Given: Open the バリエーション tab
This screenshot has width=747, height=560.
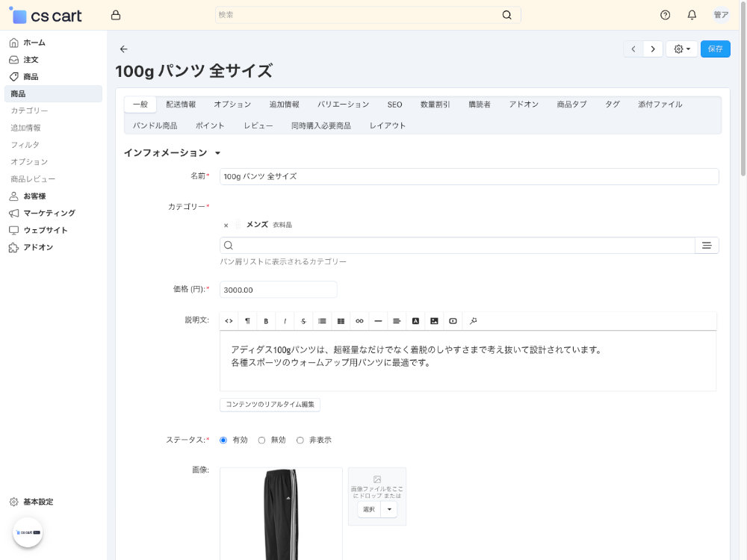Looking at the screenshot, I should (343, 104).
